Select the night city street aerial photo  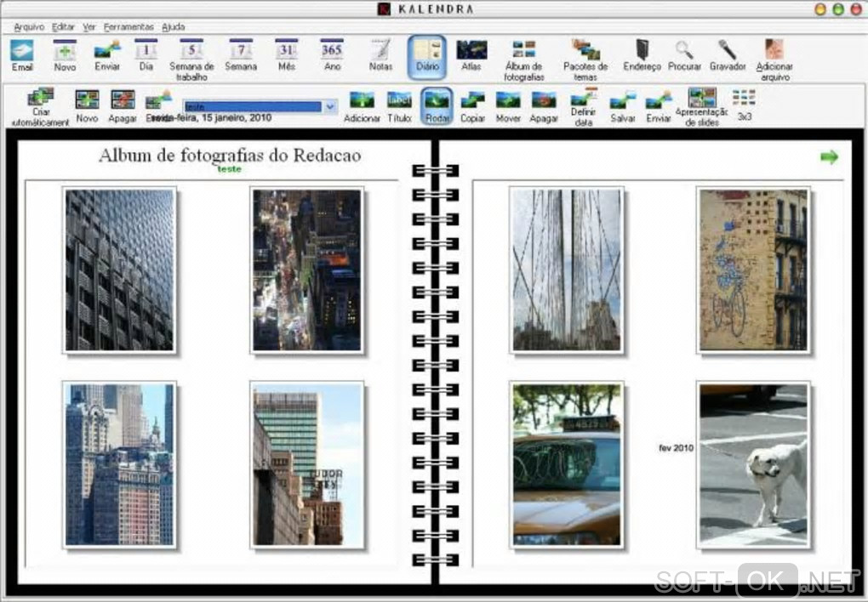pyautogui.click(x=306, y=270)
